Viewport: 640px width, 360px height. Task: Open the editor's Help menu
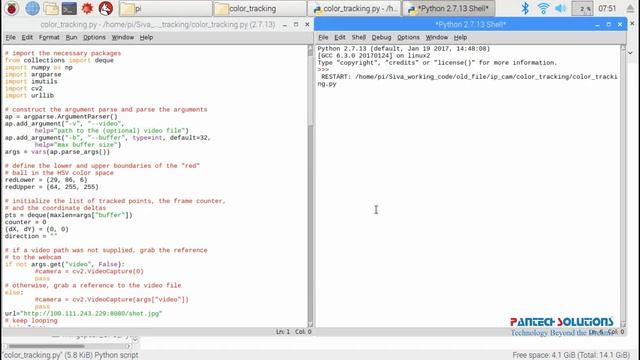tap(146, 37)
